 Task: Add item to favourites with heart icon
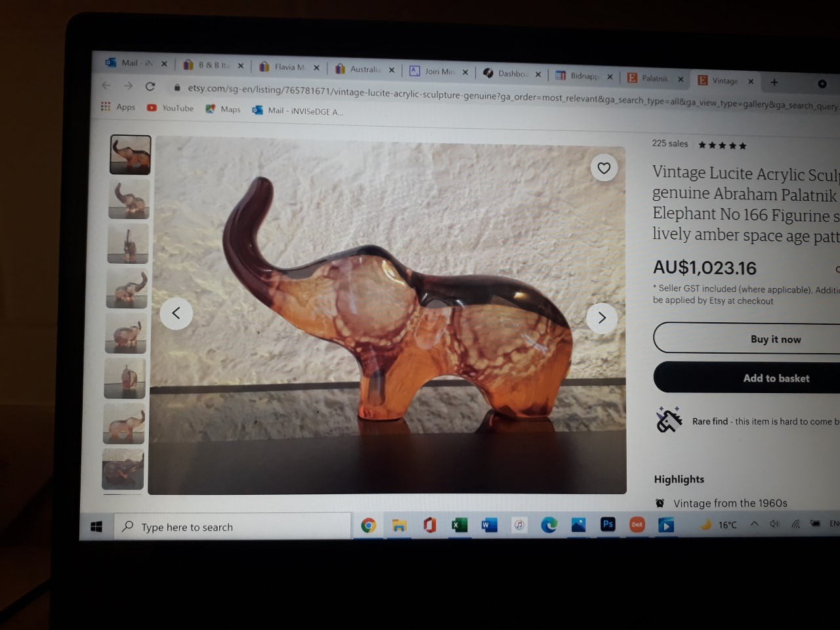[x=604, y=168]
